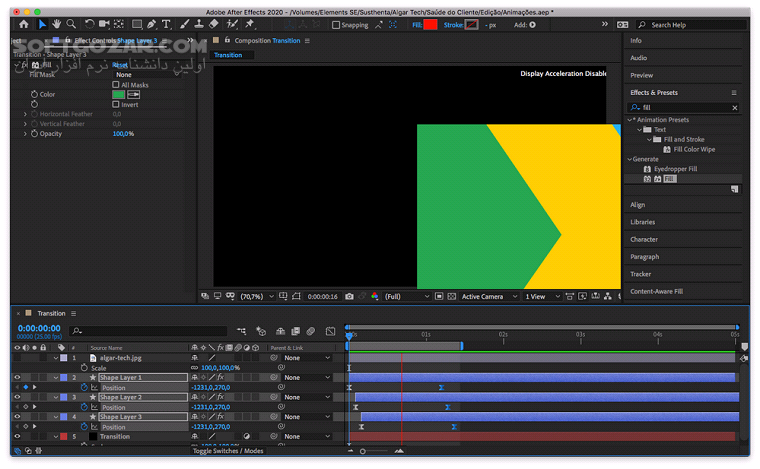Click the Graph Editor icon in timeline

point(331,331)
